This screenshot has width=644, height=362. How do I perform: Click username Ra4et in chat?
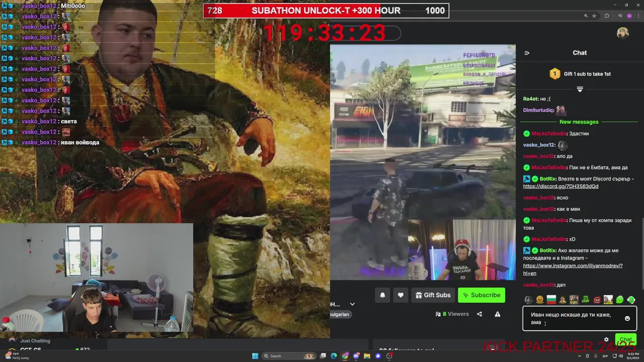(530, 99)
